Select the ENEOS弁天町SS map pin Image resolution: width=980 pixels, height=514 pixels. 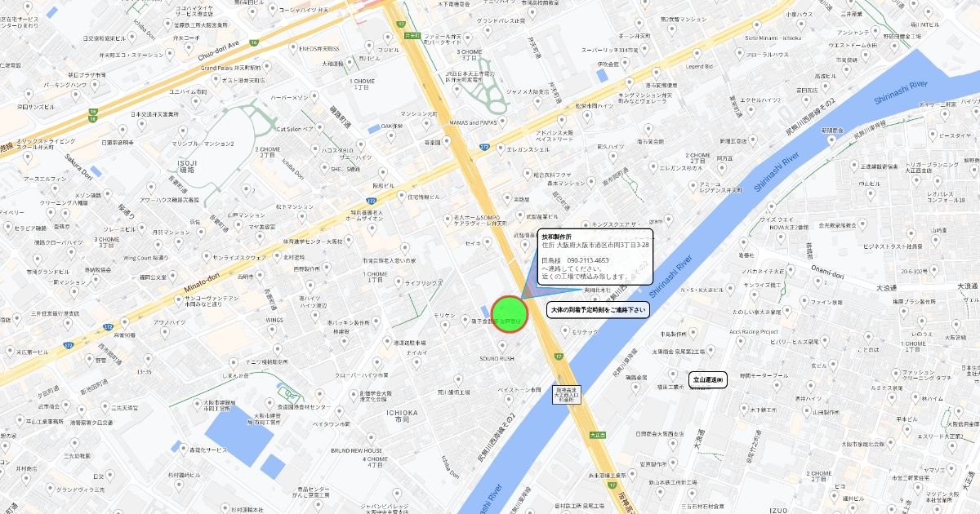292,46
